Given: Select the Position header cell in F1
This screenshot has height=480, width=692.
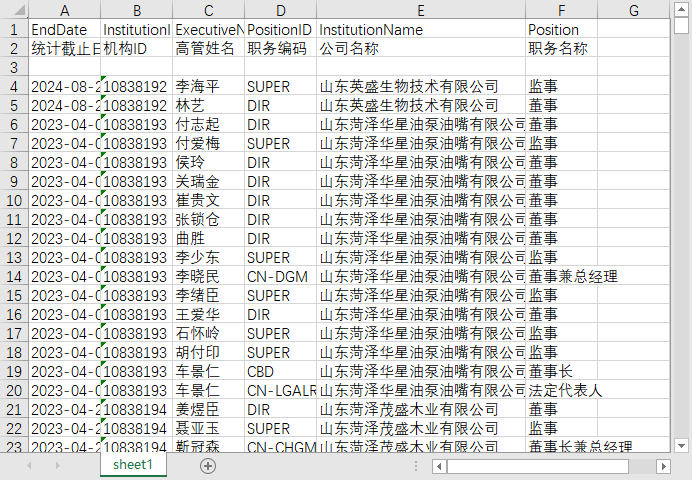Looking at the screenshot, I should coord(561,30).
